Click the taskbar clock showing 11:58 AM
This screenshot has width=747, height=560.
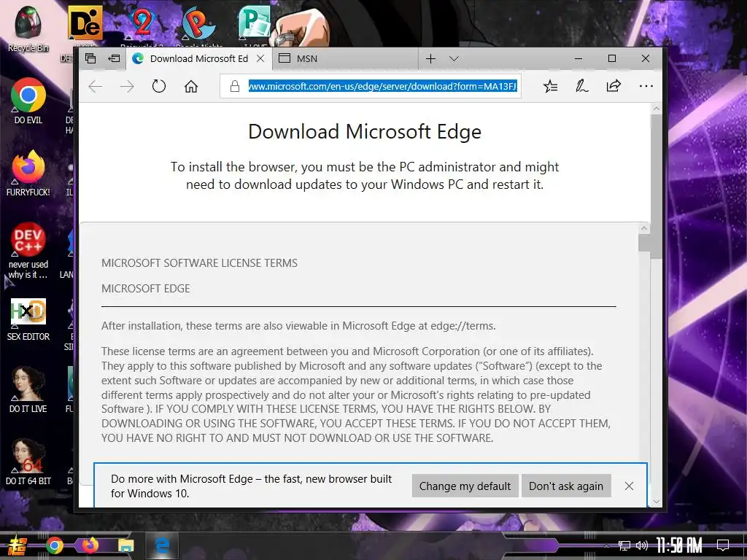tap(679, 545)
